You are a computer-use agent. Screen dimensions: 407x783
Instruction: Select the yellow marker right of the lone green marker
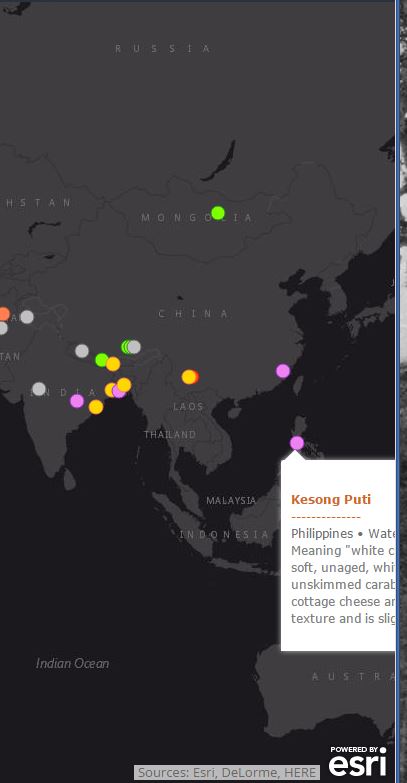click(113, 364)
